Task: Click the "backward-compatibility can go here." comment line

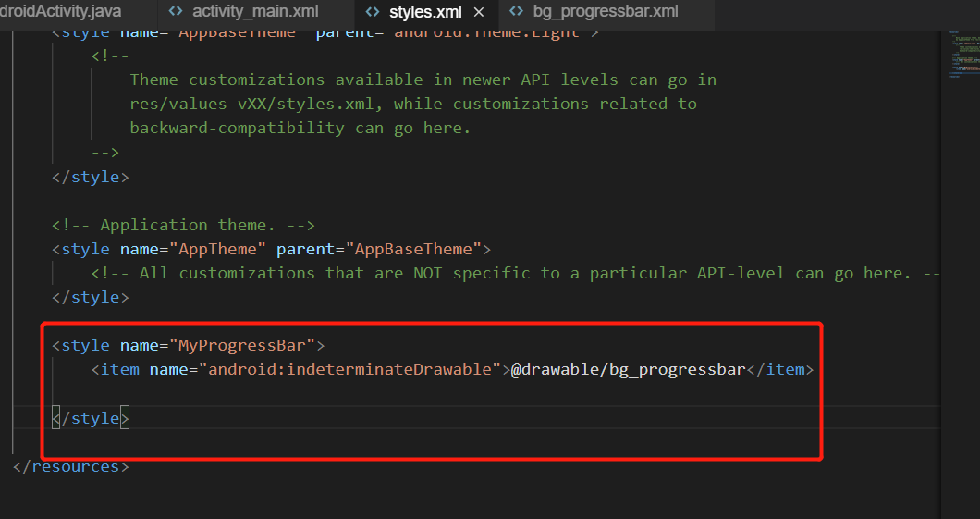Action: 300,128
